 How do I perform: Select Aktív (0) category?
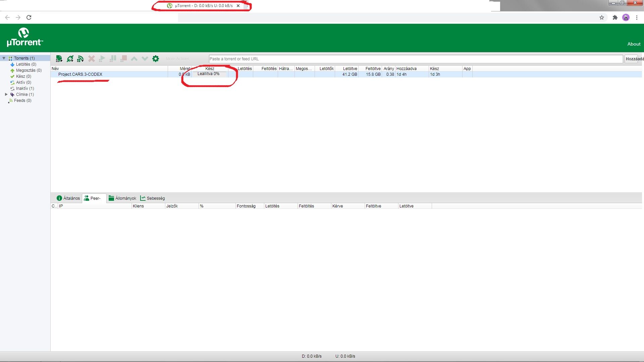[23, 82]
